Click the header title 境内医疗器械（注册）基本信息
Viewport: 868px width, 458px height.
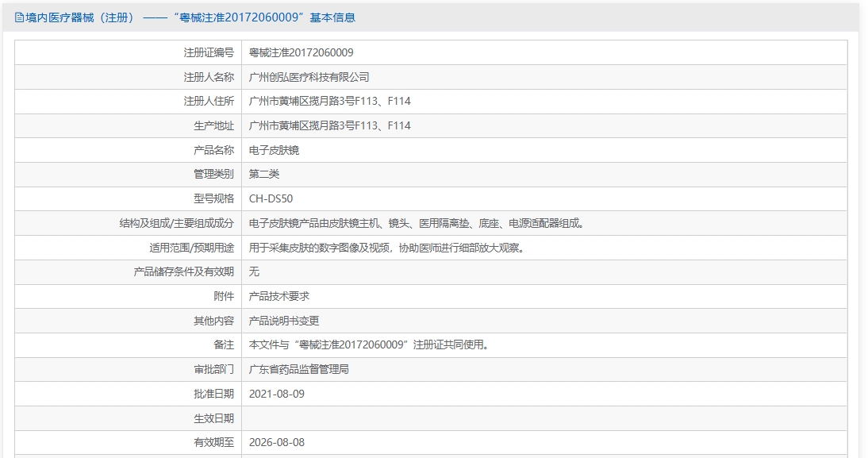tap(190, 17)
